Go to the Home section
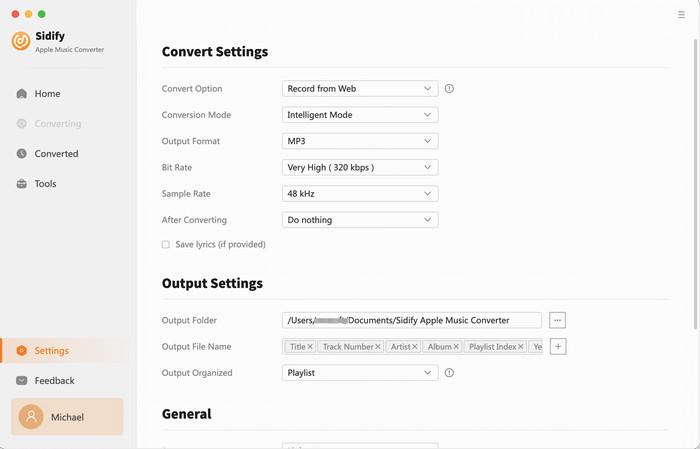The height and width of the screenshot is (449, 700). pos(47,94)
